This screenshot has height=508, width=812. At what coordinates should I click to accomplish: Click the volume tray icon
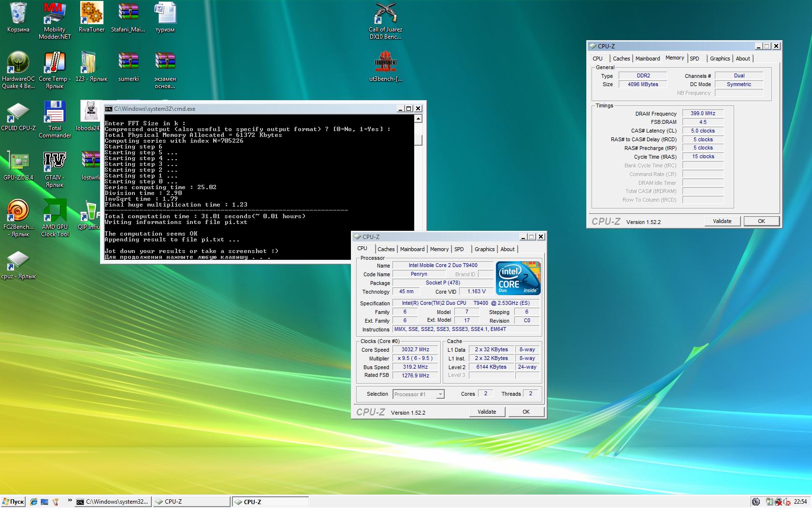click(x=787, y=502)
